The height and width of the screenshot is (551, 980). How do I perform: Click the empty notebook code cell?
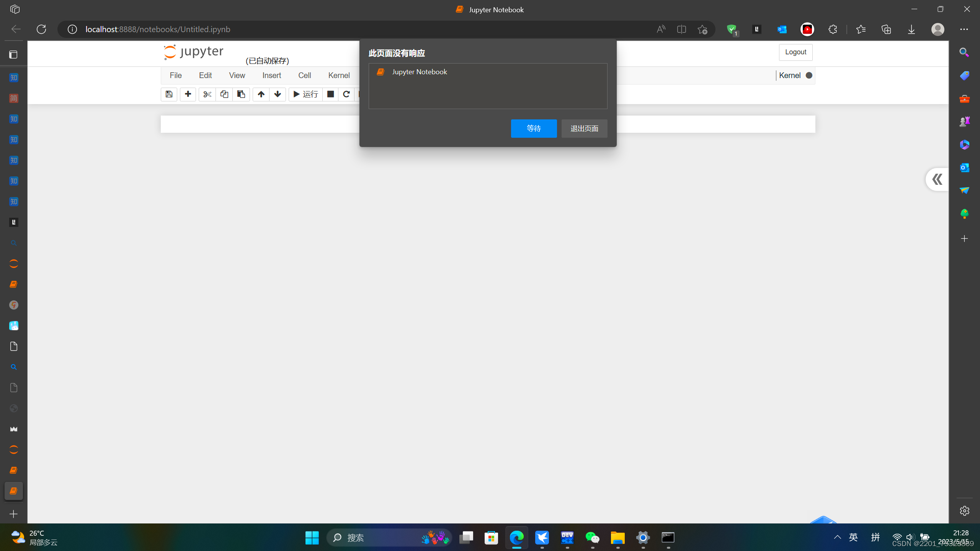[260, 124]
